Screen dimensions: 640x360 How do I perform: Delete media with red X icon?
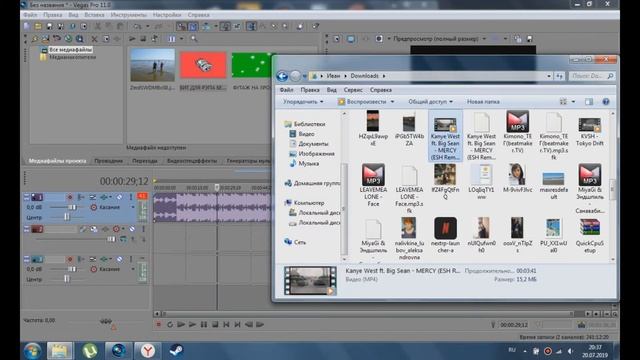point(94,39)
